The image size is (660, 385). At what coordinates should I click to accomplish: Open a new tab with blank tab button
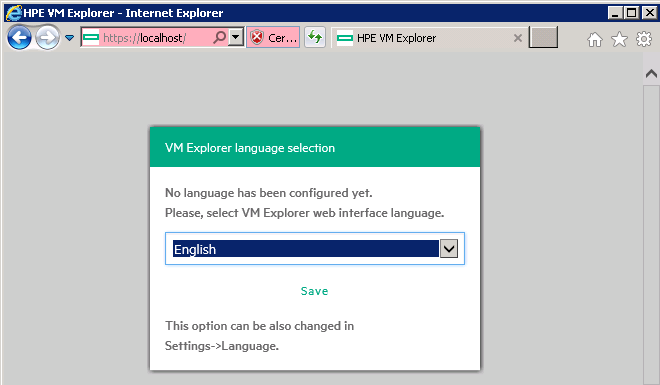543,37
